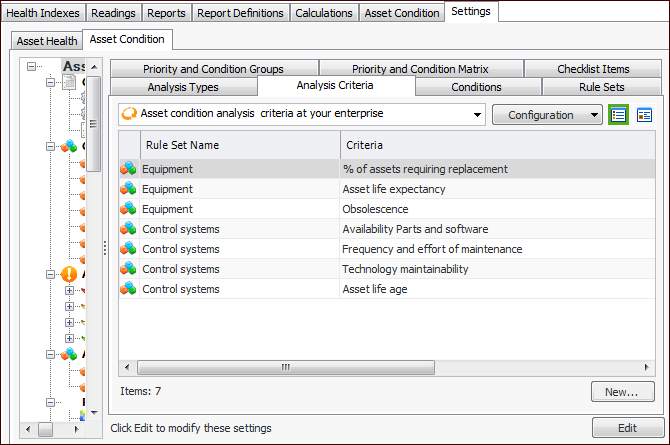
Task: Click the orange exclamation warning icon in tree
Action: coord(69,274)
